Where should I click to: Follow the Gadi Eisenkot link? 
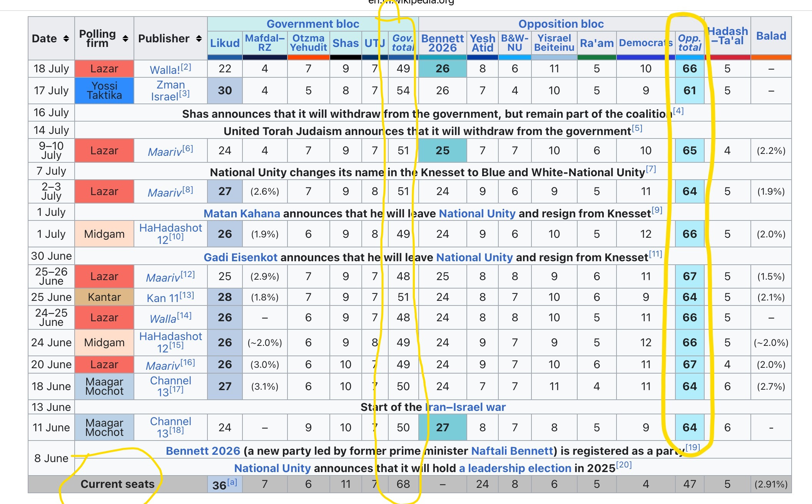click(241, 257)
